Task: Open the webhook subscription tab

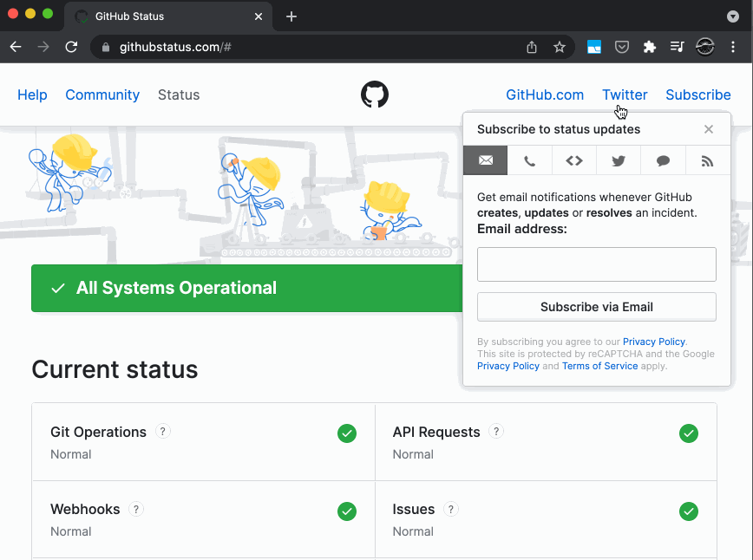Action: 574,160
